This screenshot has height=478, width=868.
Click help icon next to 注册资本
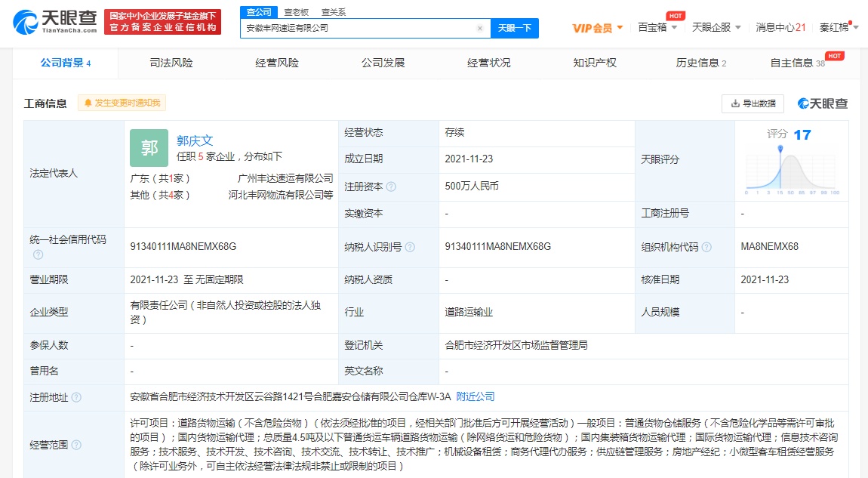[x=391, y=187]
